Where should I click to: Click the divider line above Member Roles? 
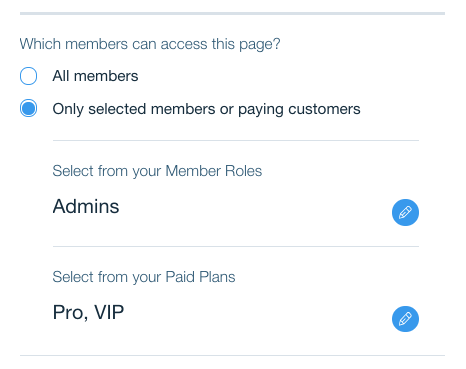pyautogui.click(x=236, y=141)
